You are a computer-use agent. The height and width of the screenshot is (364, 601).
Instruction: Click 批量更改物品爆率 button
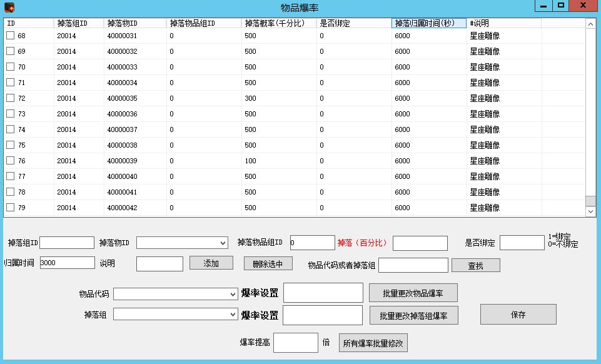point(413,293)
